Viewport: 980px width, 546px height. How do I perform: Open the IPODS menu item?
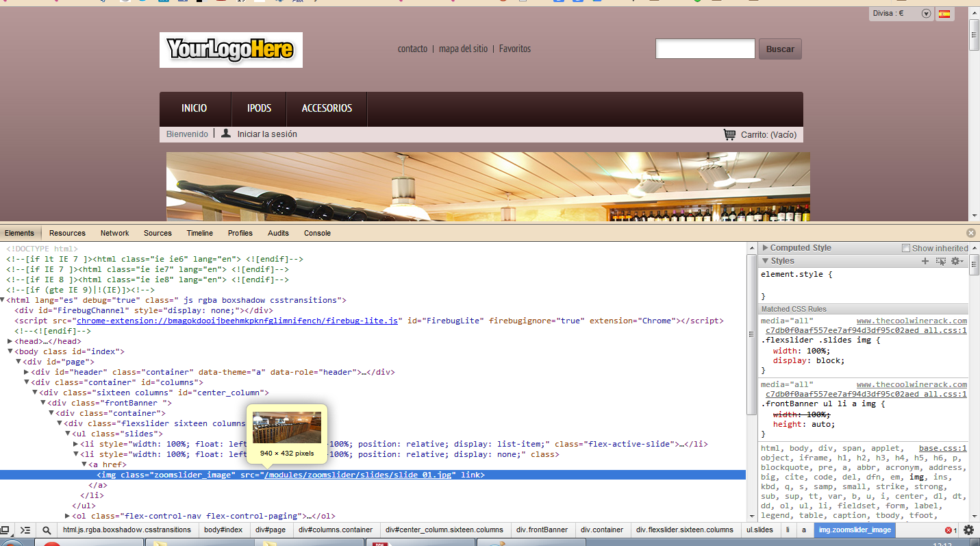click(x=260, y=108)
